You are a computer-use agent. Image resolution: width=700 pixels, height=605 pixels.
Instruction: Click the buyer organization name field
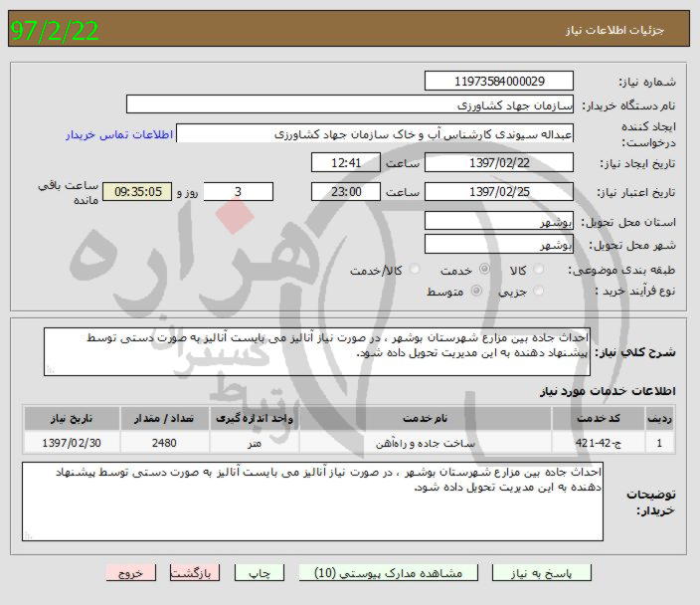[350, 104]
